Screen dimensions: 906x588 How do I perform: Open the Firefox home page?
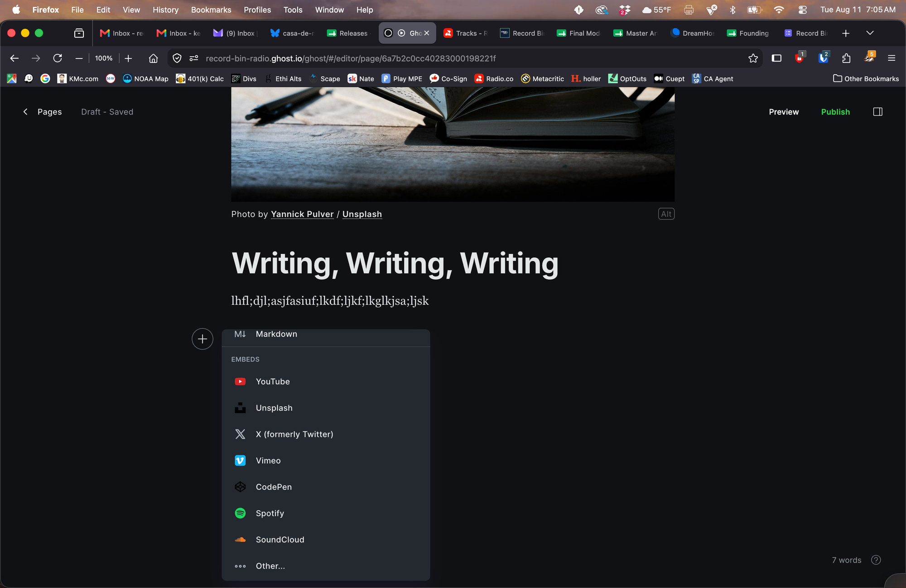pyautogui.click(x=154, y=58)
